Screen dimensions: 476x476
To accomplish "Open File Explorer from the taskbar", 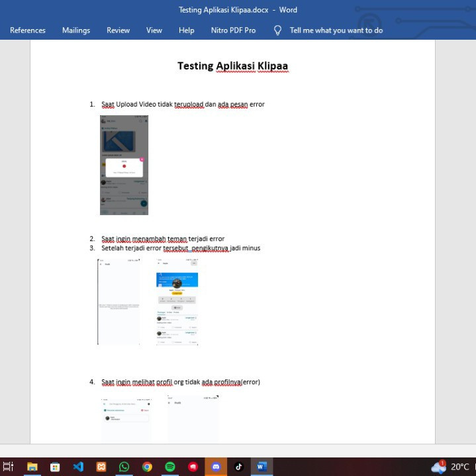I will coord(32,467).
